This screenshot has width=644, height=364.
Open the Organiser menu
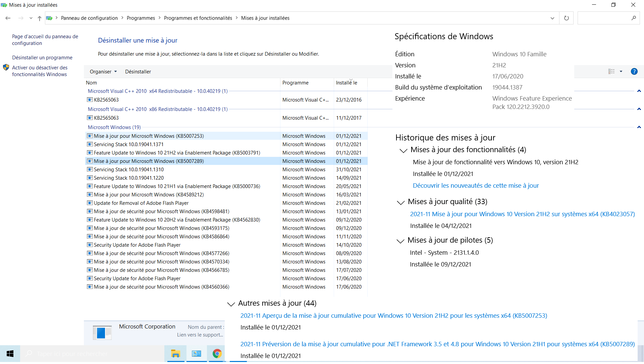[x=103, y=71]
